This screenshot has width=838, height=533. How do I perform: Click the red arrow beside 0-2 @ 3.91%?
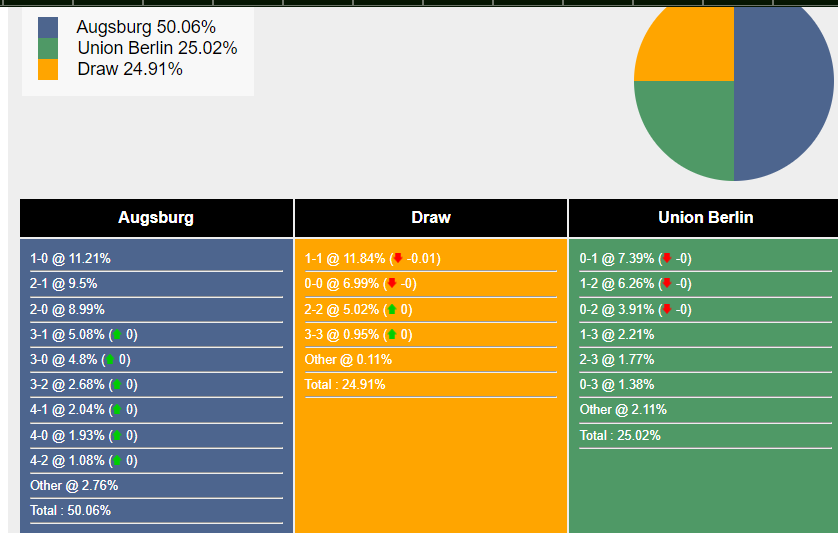(666, 310)
